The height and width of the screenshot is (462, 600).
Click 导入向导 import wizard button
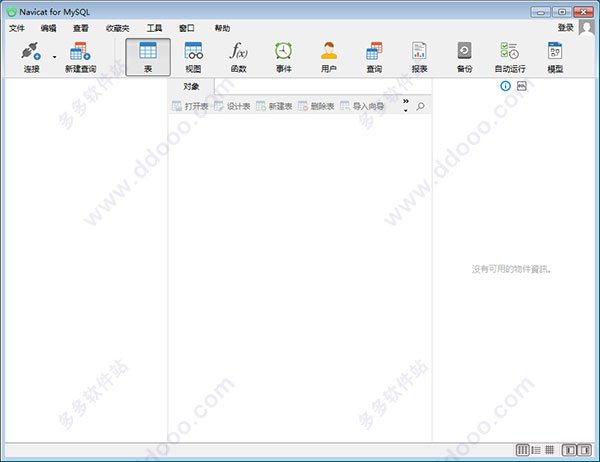click(362, 106)
